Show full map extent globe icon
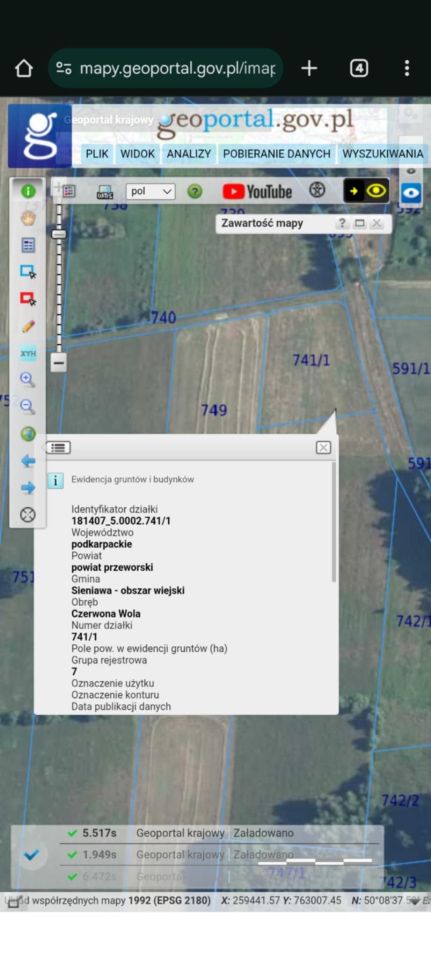The height and width of the screenshot is (960, 431). click(x=28, y=434)
